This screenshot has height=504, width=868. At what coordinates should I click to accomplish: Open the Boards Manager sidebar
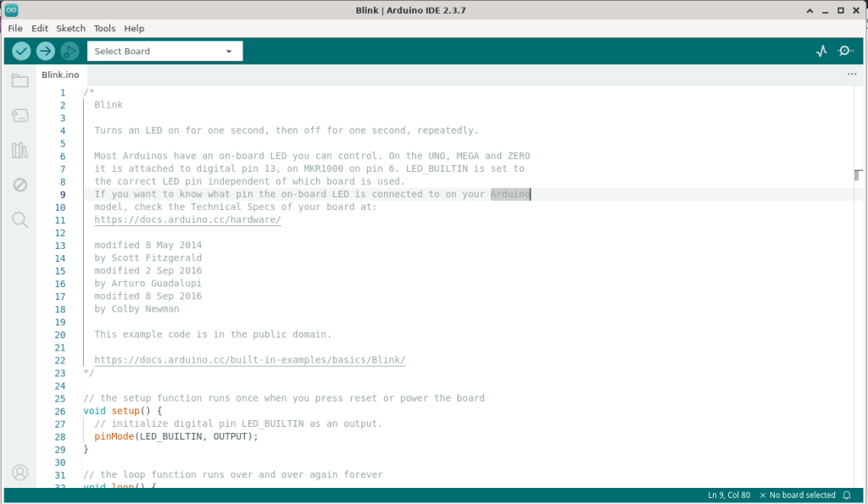click(20, 115)
